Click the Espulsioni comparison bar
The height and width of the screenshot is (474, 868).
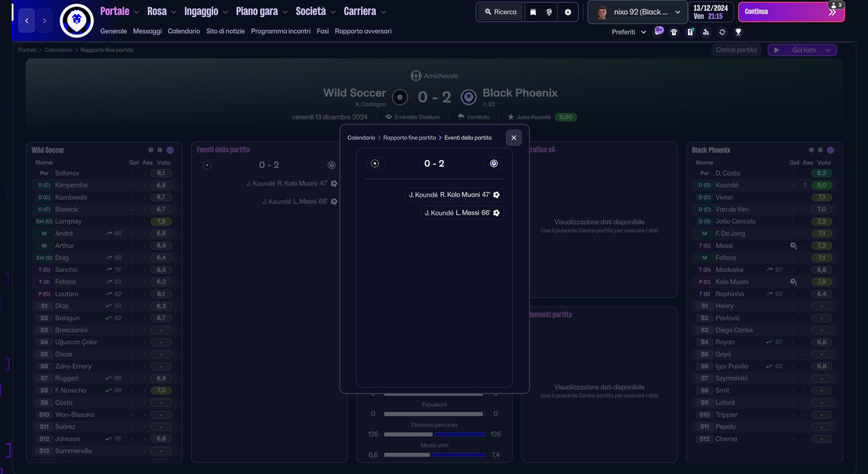(434, 414)
